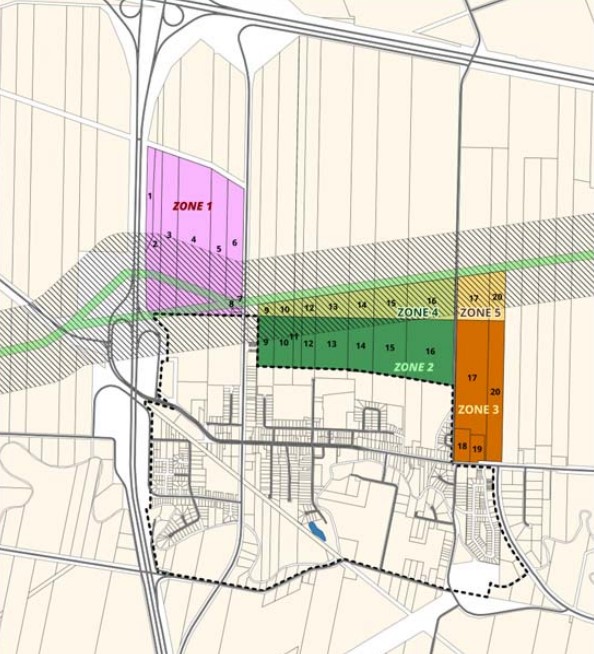Screen dimensions: 594x654
Task: Click lot 17 in light orange Zone 5
Action: (x=473, y=298)
